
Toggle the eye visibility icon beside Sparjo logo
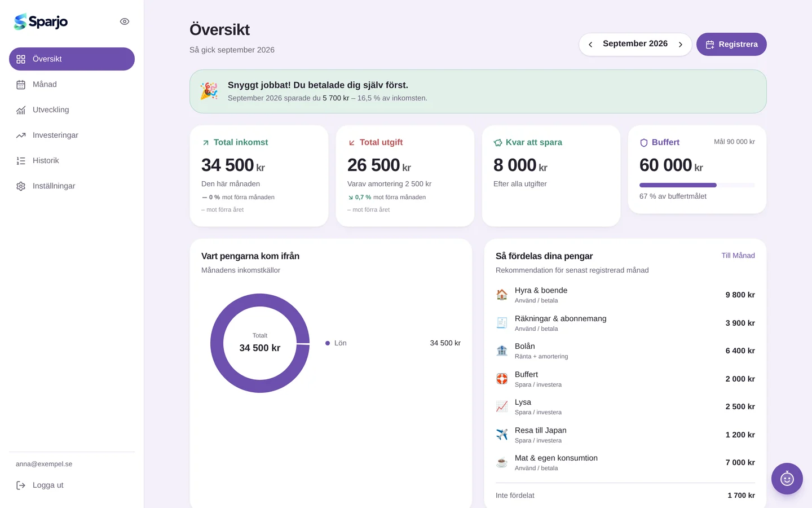click(x=125, y=21)
